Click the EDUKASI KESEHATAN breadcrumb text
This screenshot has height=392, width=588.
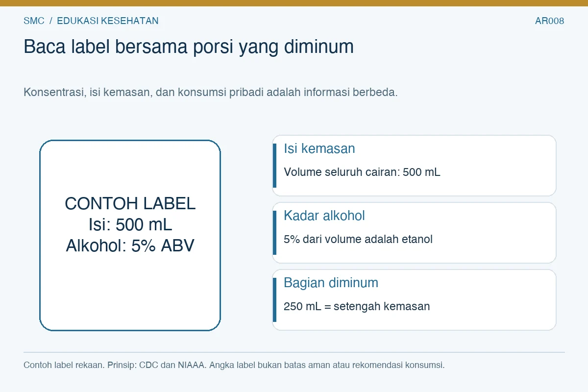(108, 21)
